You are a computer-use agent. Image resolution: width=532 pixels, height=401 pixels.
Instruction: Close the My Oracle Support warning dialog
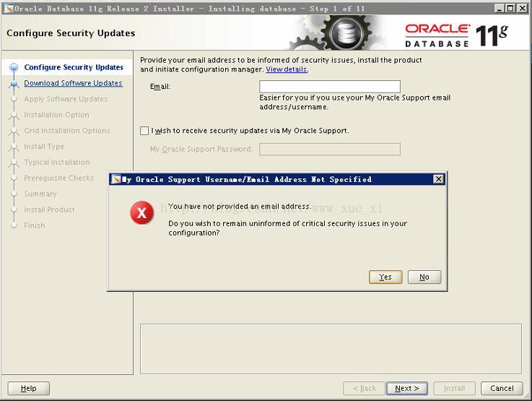coord(438,179)
